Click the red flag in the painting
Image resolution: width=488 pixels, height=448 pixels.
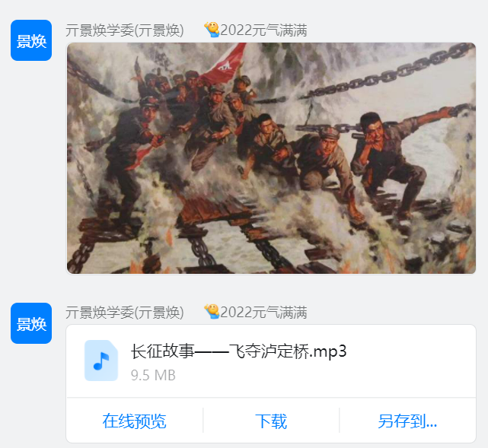pyautogui.click(x=225, y=64)
